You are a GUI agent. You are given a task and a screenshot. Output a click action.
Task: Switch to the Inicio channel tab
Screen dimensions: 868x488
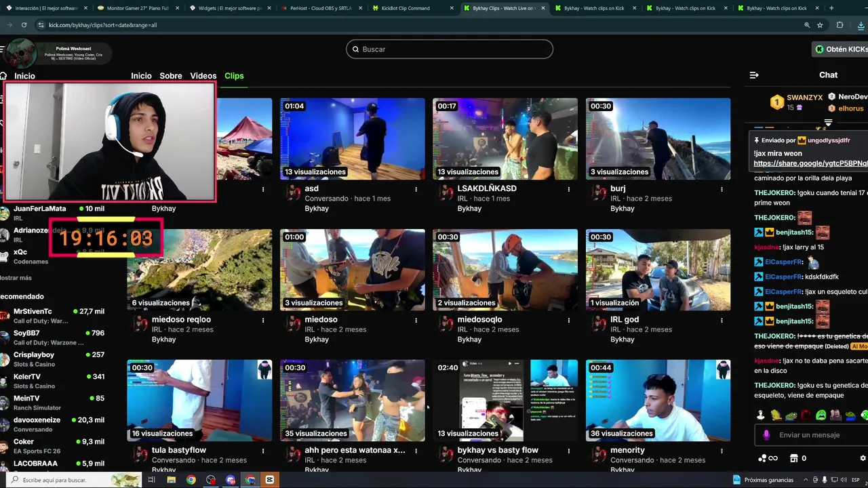[141, 76]
